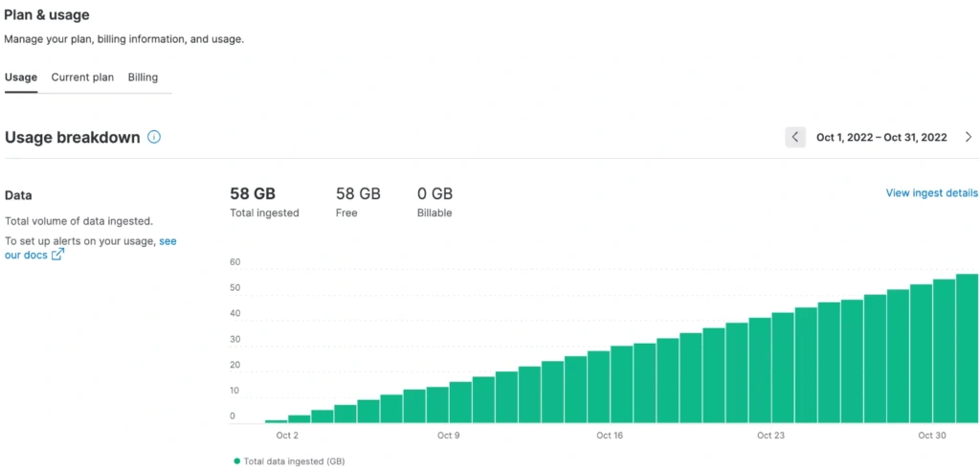Click the Oct 16 label on the x-axis
The image size is (980, 471).
[x=610, y=436]
